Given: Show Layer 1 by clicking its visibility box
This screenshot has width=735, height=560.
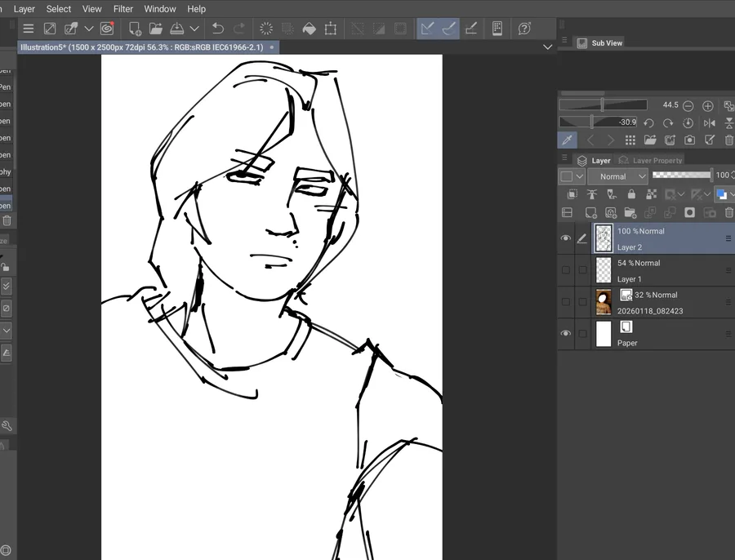Looking at the screenshot, I should 566,270.
